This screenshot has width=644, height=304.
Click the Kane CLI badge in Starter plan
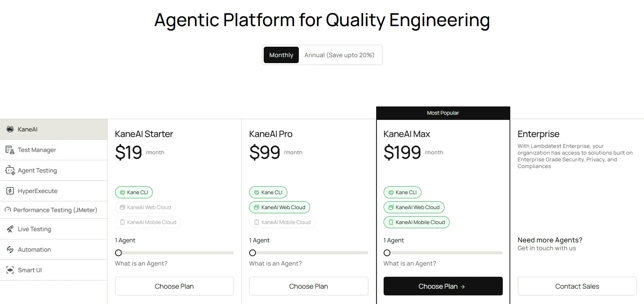(x=134, y=192)
